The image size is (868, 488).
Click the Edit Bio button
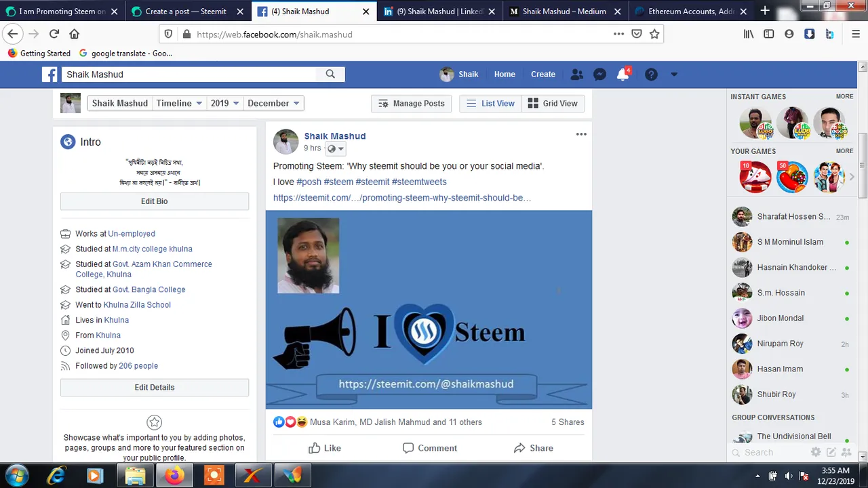coord(155,201)
